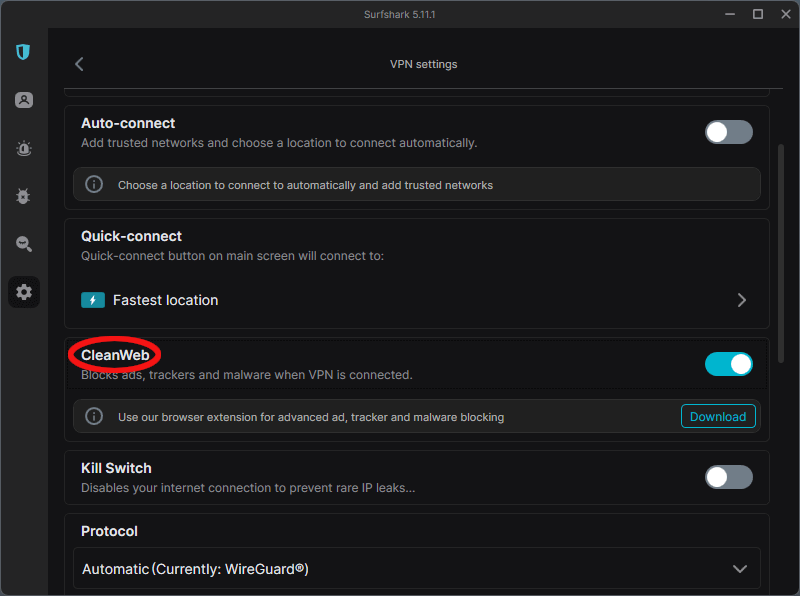Click the "Quick-connect" heading
The height and width of the screenshot is (596, 800).
(x=131, y=236)
